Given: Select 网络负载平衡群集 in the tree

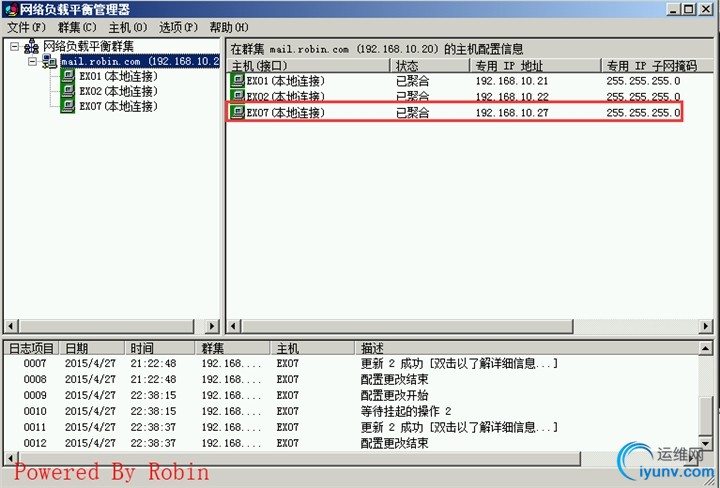Looking at the screenshot, I should point(88,46).
